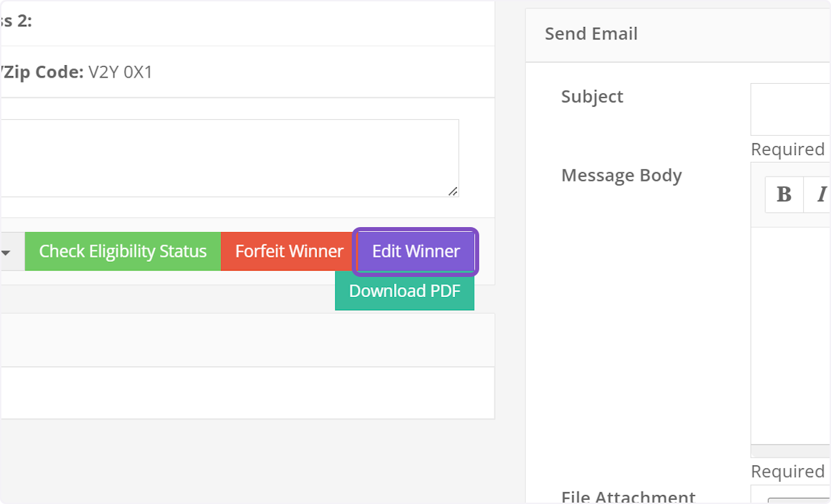
Task: Click the Required hint under Subject
Action: [787, 149]
